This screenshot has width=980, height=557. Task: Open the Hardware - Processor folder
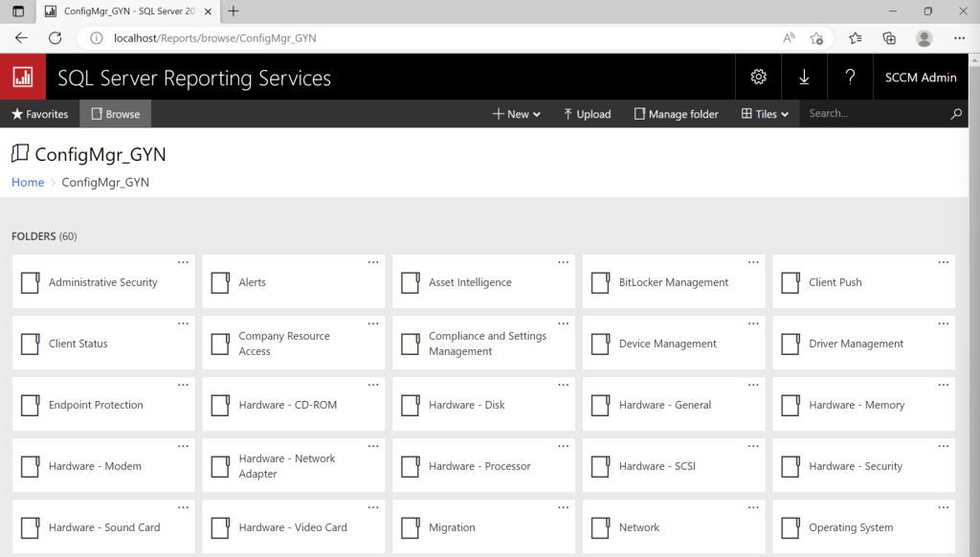tap(483, 466)
